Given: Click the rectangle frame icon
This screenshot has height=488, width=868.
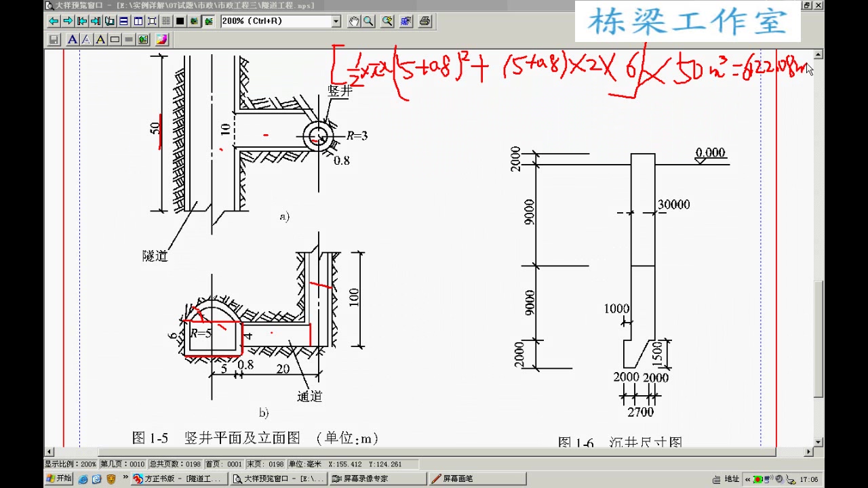Looking at the screenshot, I should coord(115,39).
